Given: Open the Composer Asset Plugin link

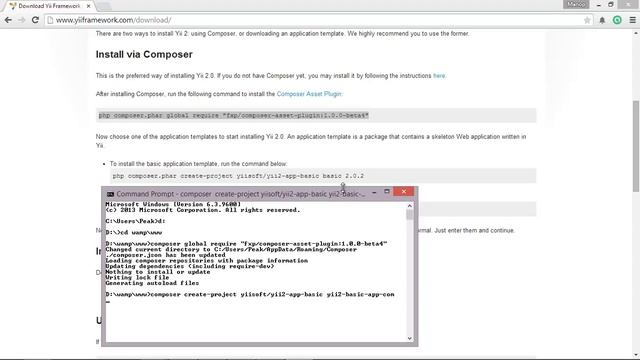Looking at the screenshot, I should (309, 94).
